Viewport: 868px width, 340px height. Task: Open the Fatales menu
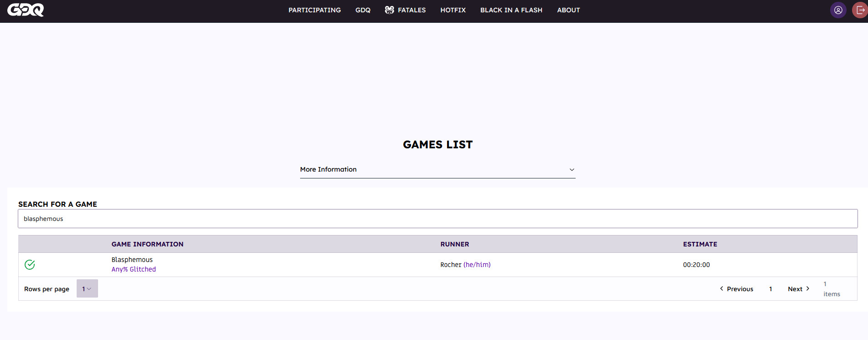[405, 10]
